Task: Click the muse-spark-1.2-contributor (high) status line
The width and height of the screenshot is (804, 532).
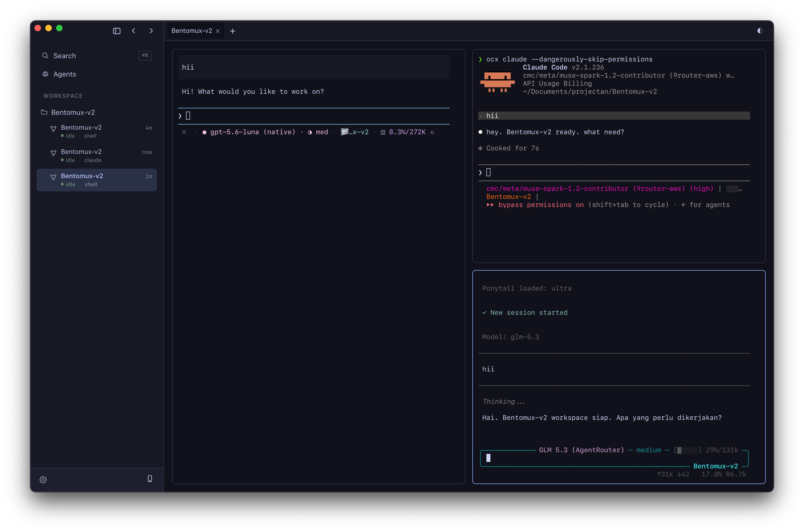Action: click(600, 189)
